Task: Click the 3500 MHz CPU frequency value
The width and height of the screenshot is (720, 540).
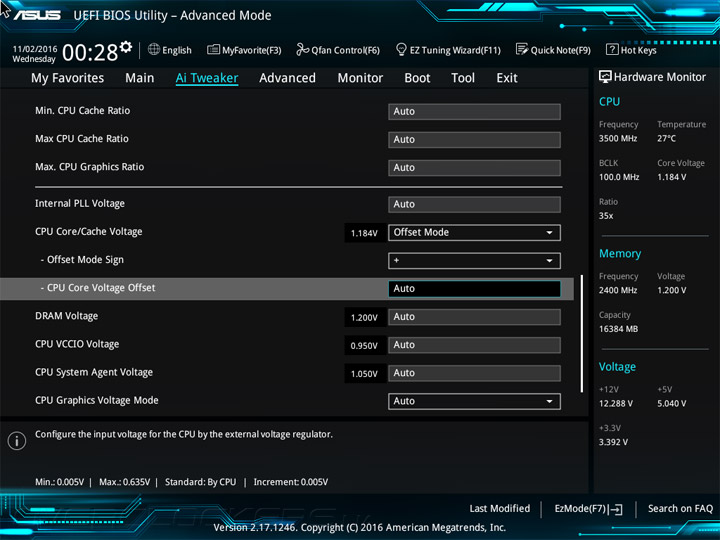Action: pyautogui.click(x=618, y=138)
